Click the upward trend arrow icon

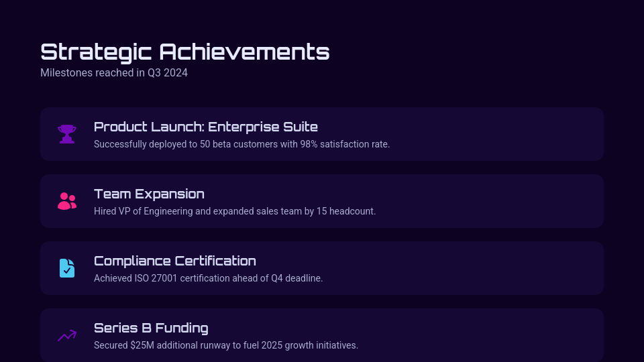[x=67, y=335]
